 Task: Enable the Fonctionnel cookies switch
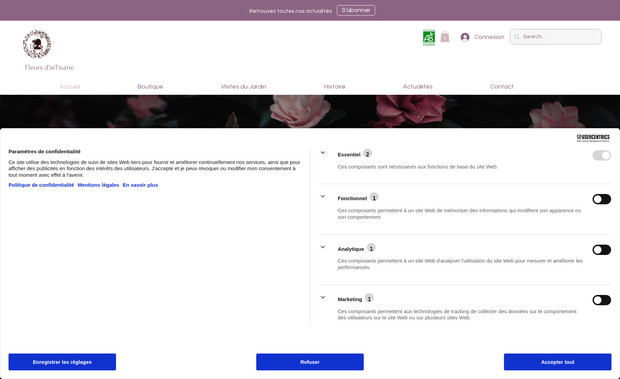click(601, 199)
